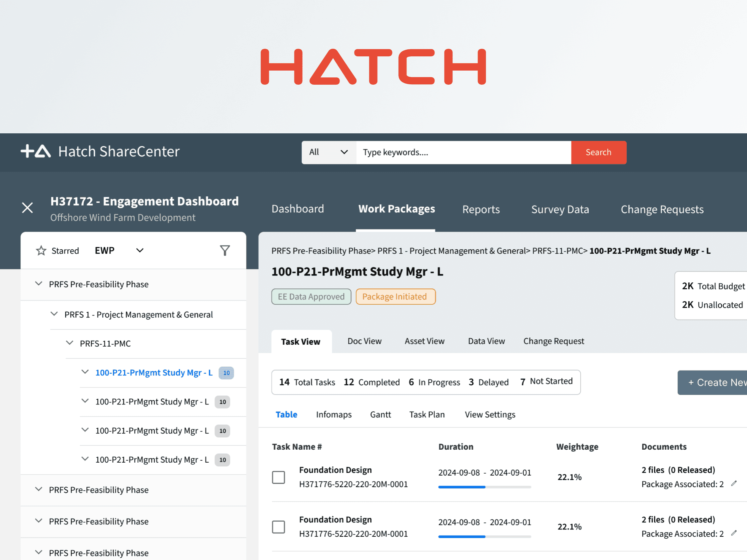747x560 pixels.
Task: Click the edit pencil in second Foundation Design row
Action: pos(733,533)
